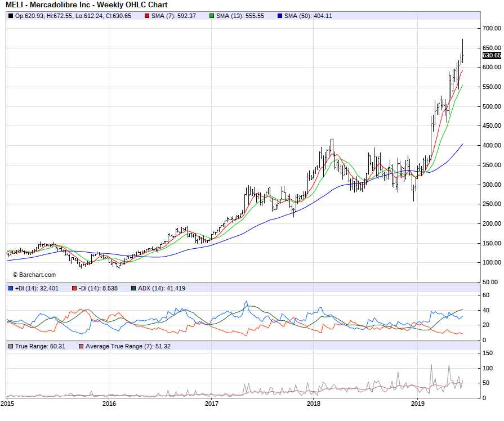Click the 2017 year label on the time axis
This screenshot has width=504, height=421.
tap(212, 404)
